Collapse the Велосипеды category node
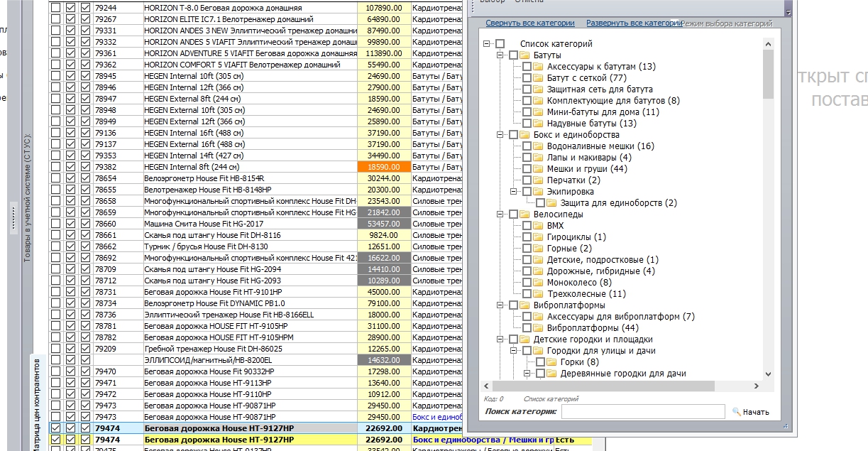Image resolution: width=868 pixels, height=451 pixels. coord(500,214)
